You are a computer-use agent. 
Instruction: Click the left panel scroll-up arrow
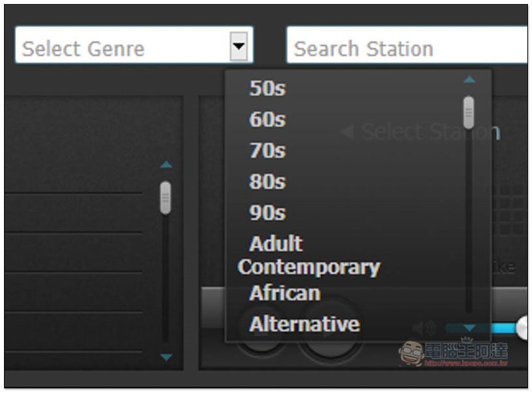166,164
